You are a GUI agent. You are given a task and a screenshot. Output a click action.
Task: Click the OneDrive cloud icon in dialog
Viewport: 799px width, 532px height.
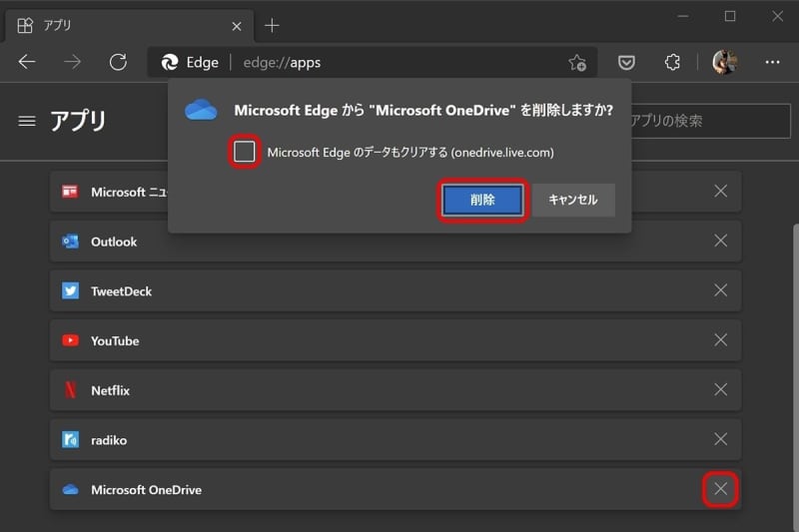pyautogui.click(x=201, y=110)
